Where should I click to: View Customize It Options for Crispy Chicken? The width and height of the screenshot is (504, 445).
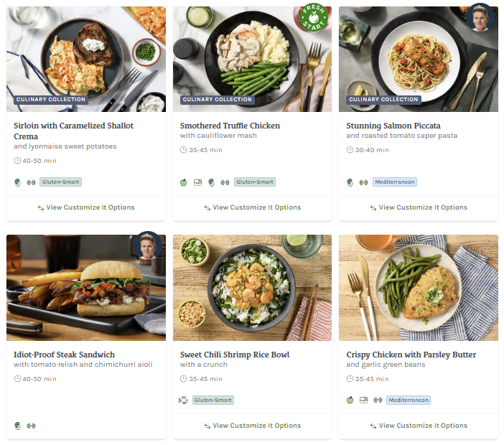[x=419, y=426]
